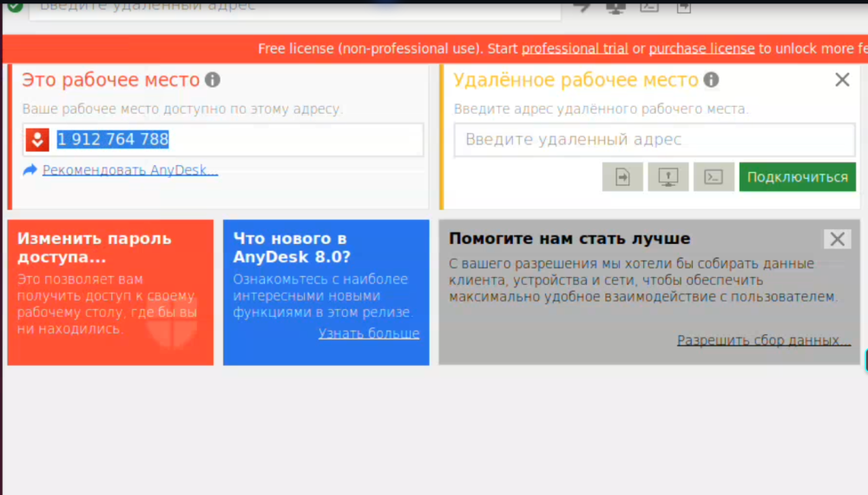Screen dimensions: 868x495
Task: Click the Введите удаленный адрес field in panel
Action: click(654, 140)
